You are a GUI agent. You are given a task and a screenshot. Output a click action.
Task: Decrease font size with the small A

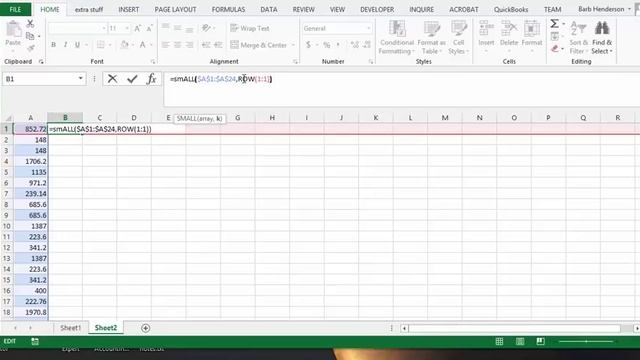pyautogui.click(x=149, y=28)
